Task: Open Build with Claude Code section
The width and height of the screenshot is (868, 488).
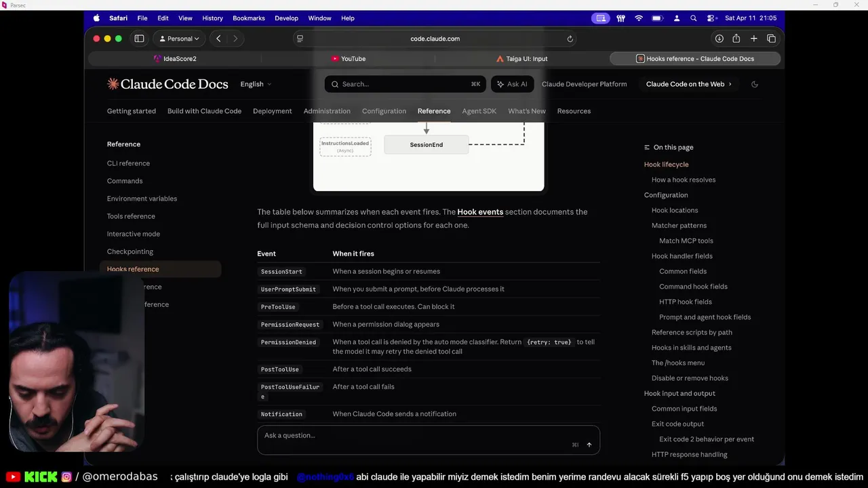Action: point(204,111)
